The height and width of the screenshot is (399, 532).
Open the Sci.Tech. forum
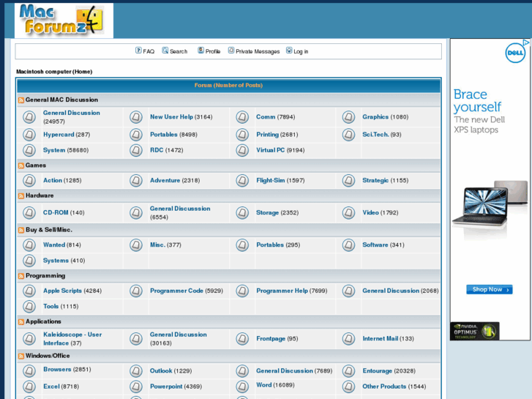pos(375,135)
